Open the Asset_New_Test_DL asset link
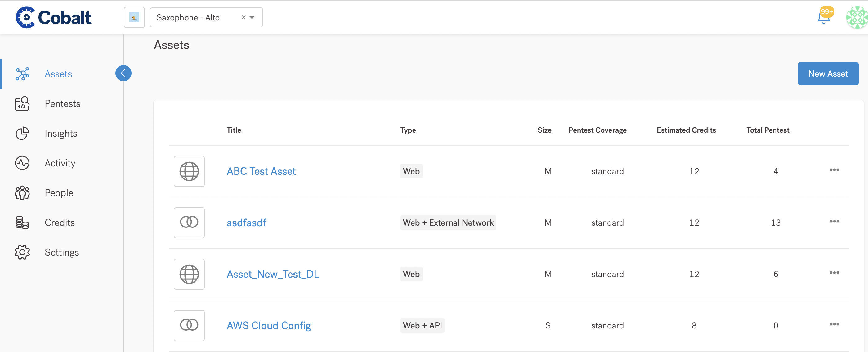 [273, 274]
